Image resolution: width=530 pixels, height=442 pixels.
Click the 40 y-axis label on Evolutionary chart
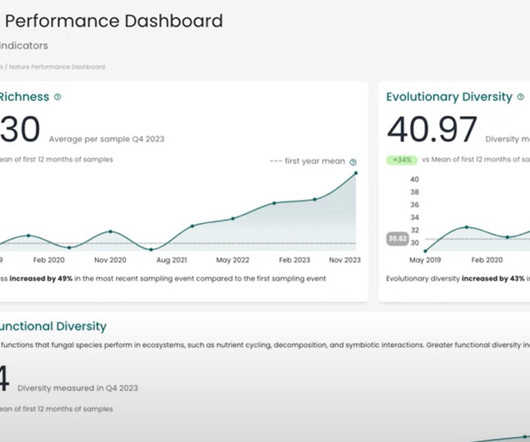pos(415,179)
